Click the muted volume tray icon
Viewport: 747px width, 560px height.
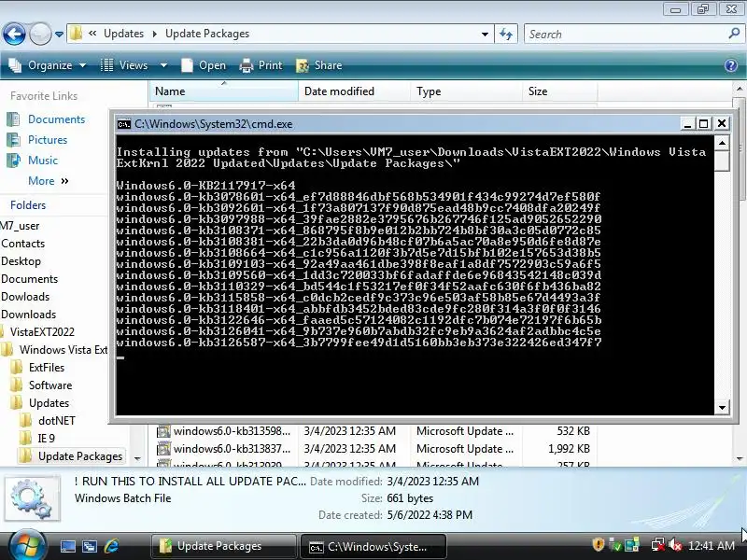tap(675, 545)
